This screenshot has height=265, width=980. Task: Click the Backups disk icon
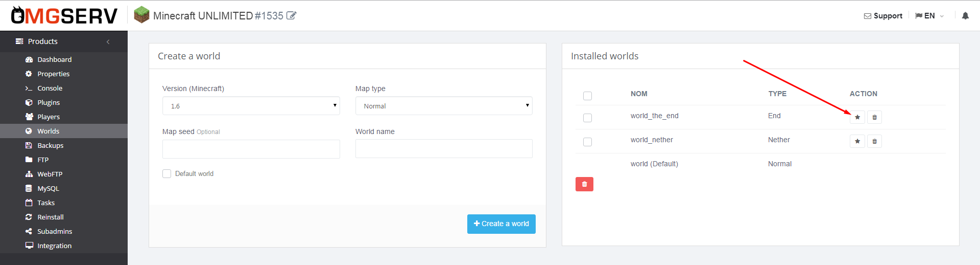(x=29, y=145)
